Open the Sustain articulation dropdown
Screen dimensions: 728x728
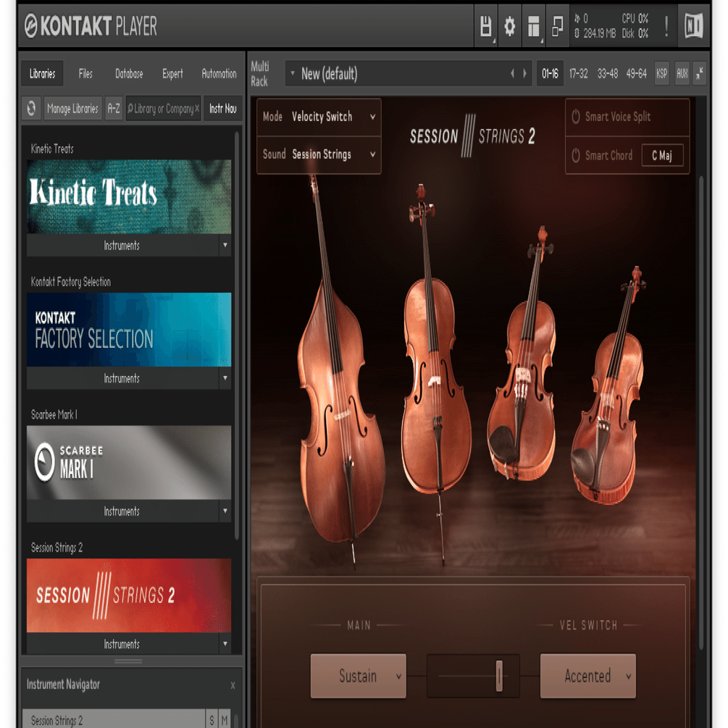[x=359, y=676]
